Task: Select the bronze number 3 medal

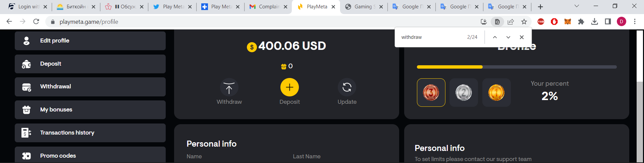Action: click(x=431, y=93)
